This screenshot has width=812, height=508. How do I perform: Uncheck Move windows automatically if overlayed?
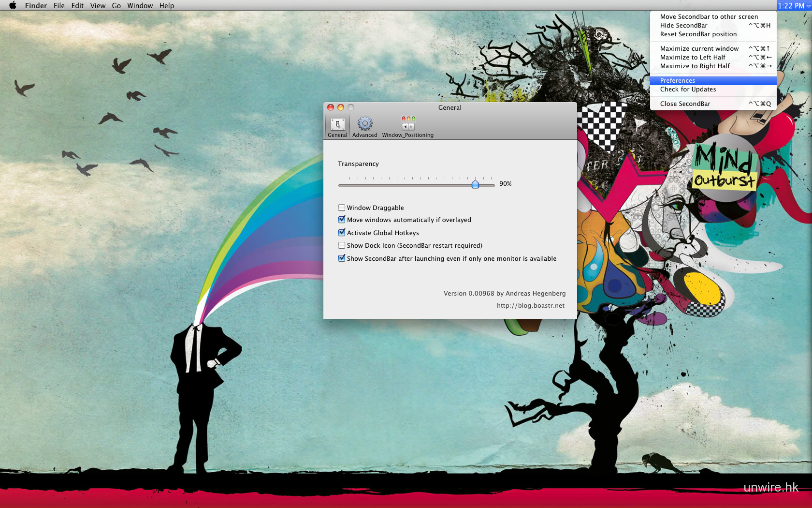click(342, 220)
